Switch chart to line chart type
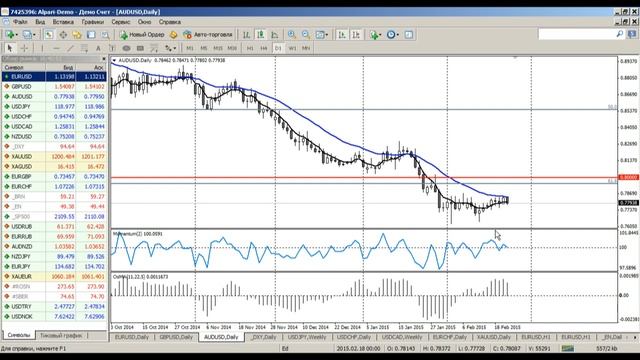 coord(274,35)
